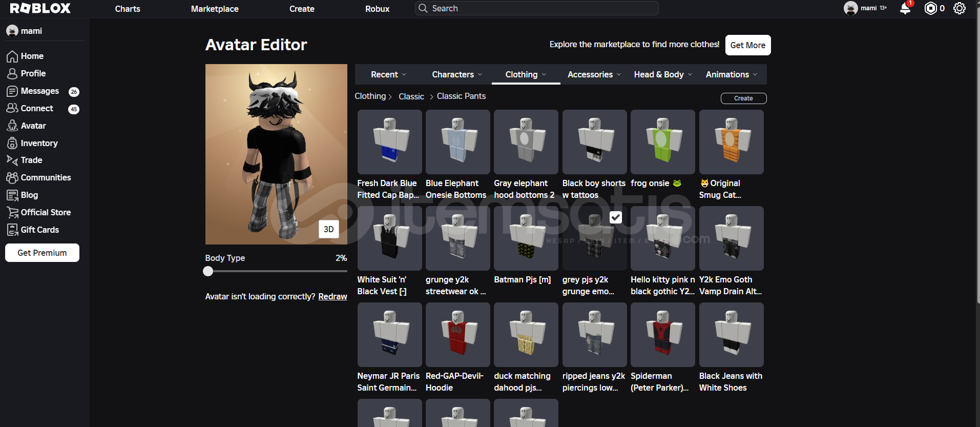Select Fresh Dark Blue Fitted Cap pants
Viewport: 980px width, 427px height.
pyautogui.click(x=389, y=142)
